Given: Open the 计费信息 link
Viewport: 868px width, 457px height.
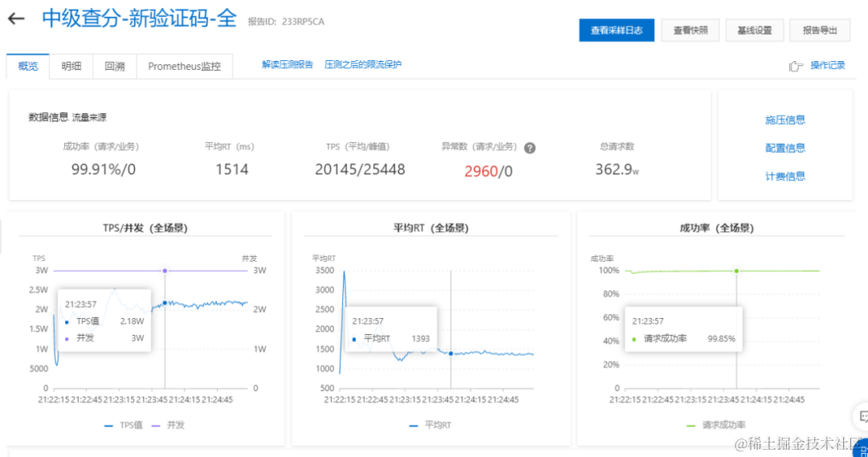Looking at the screenshot, I should coord(785,177).
